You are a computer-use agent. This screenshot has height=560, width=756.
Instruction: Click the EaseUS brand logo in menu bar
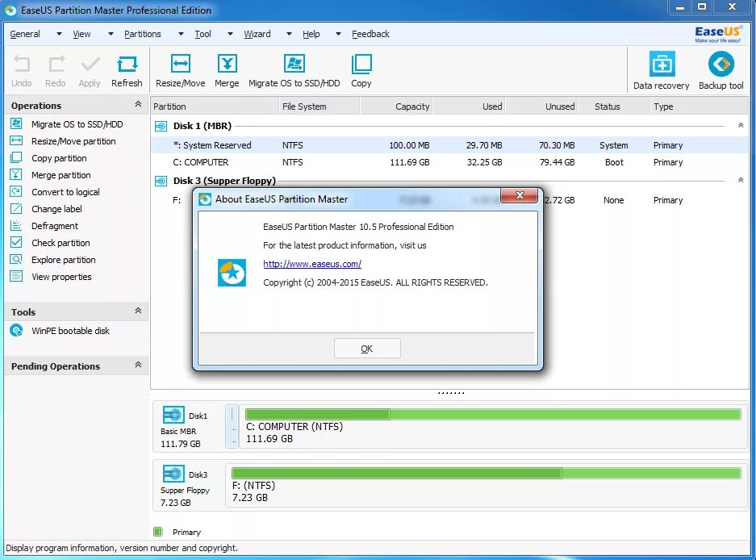coord(717,34)
